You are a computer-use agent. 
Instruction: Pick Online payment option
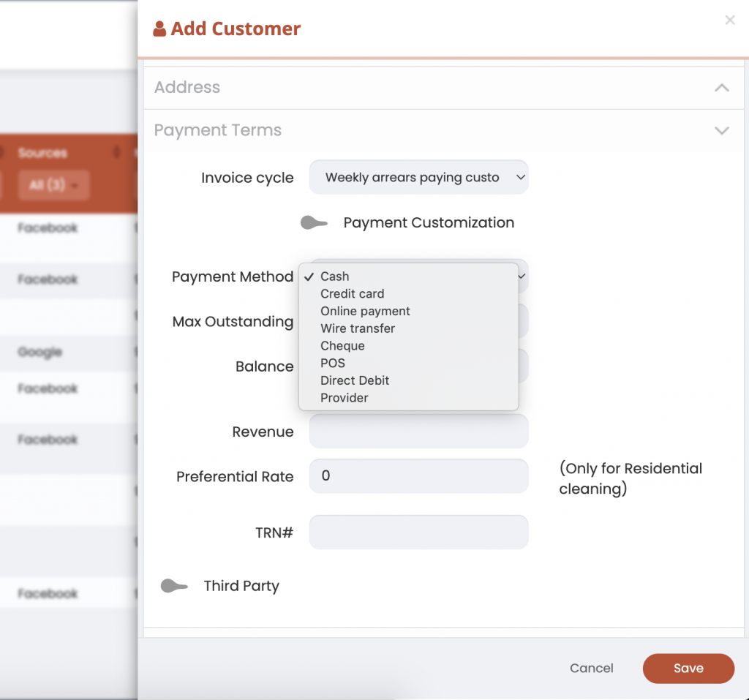[365, 312]
